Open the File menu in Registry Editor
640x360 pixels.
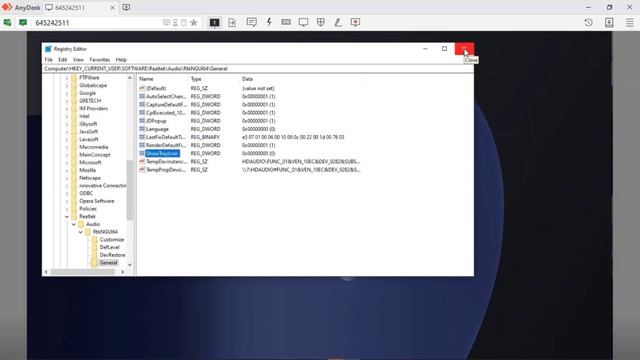49,60
